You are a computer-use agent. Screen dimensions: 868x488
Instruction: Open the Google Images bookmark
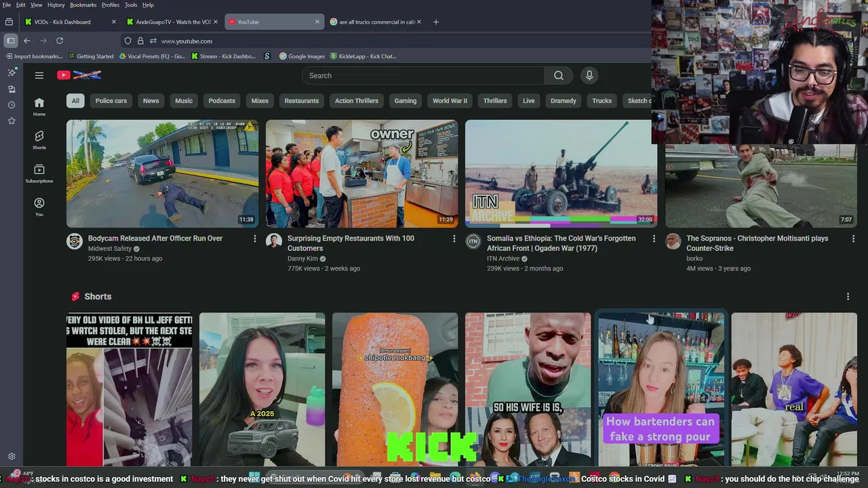(302, 56)
